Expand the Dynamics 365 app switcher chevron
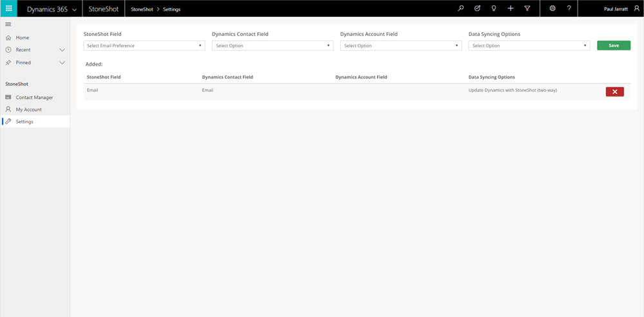This screenshot has height=317, width=644. pos(74,10)
